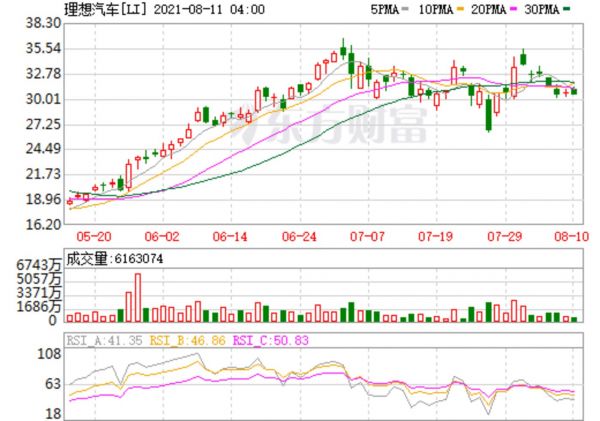600x421 pixels.
Task: Click the 5PMA legend label
Action: pos(385,8)
